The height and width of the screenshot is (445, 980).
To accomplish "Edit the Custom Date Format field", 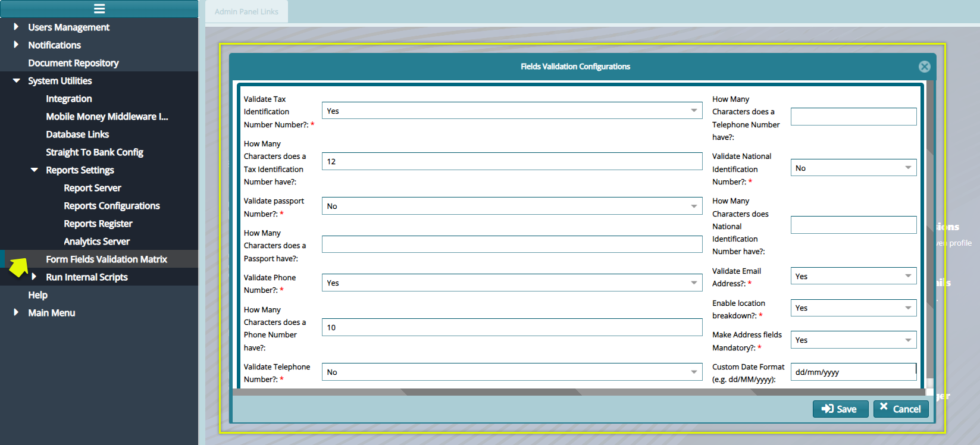I will 854,372.
